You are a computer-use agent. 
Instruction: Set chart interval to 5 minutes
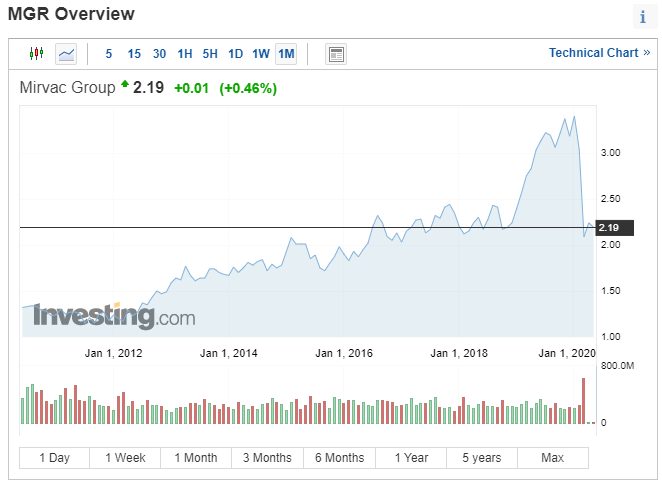pos(109,54)
